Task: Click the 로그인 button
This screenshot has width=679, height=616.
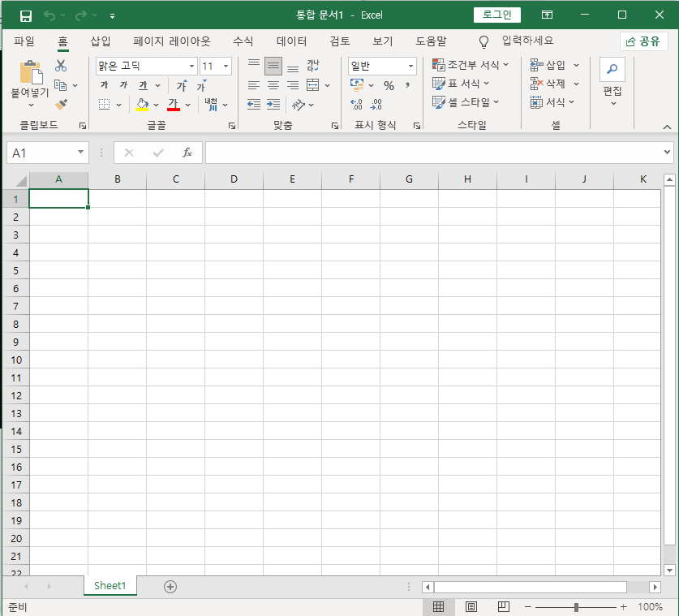Action: [x=497, y=15]
